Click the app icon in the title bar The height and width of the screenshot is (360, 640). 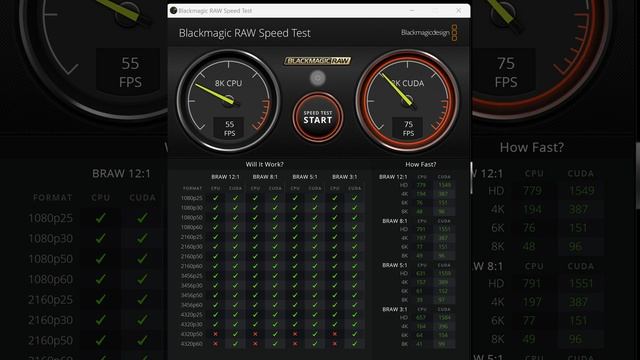pos(173,11)
